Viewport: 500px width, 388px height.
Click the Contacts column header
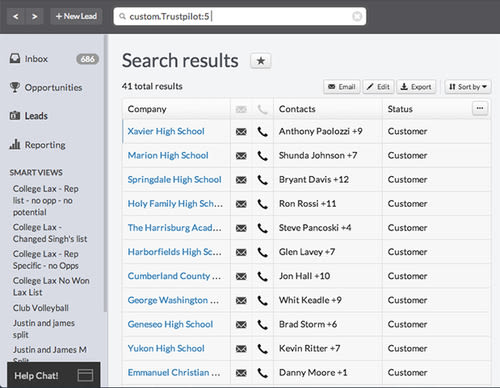pyautogui.click(x=297, y=109)
